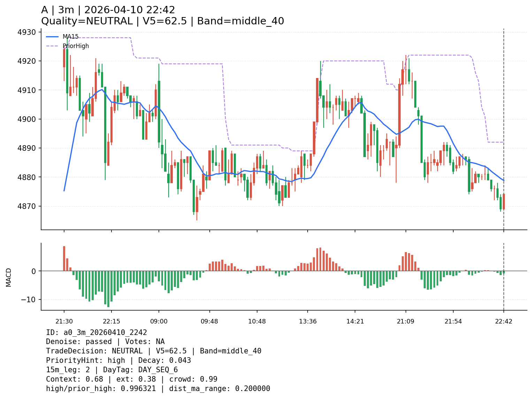Click the purple dashed PriorHigh legend swatch
The image size is (532, 398).
[x=52, y=46]
